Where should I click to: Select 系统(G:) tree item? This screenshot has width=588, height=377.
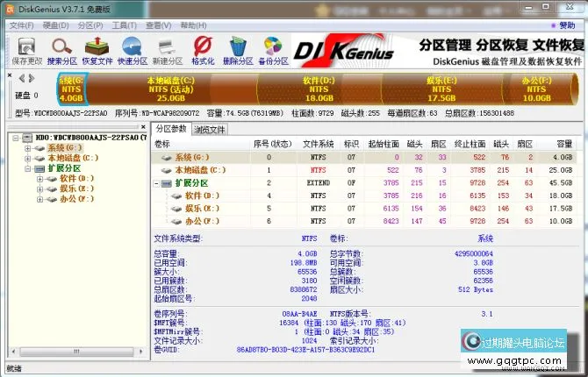tap(65, 148)
